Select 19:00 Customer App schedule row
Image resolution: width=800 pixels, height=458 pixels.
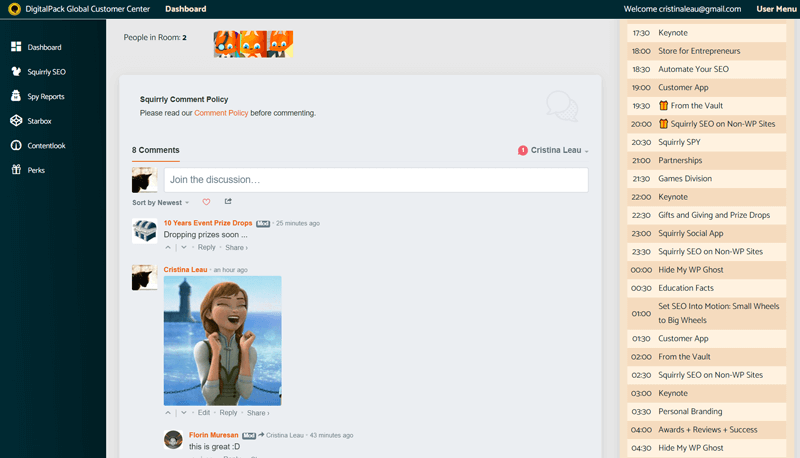(706, 88)
